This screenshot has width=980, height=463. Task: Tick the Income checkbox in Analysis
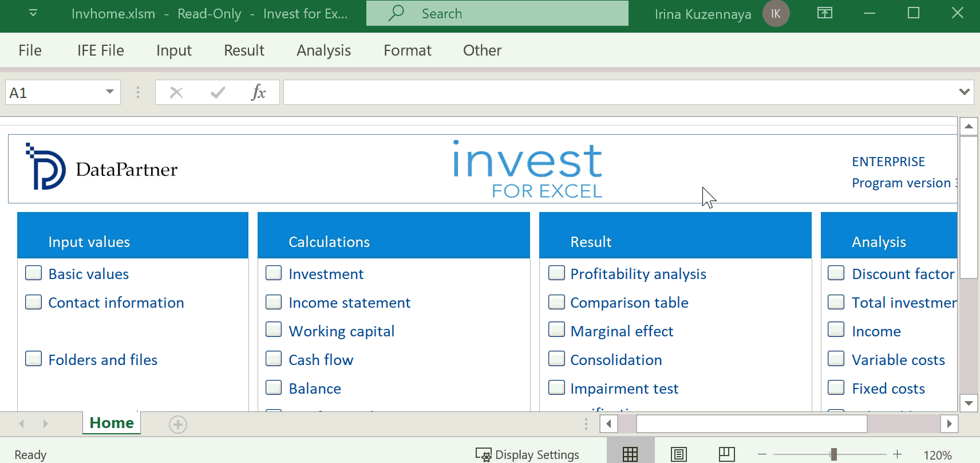point(836,329)
